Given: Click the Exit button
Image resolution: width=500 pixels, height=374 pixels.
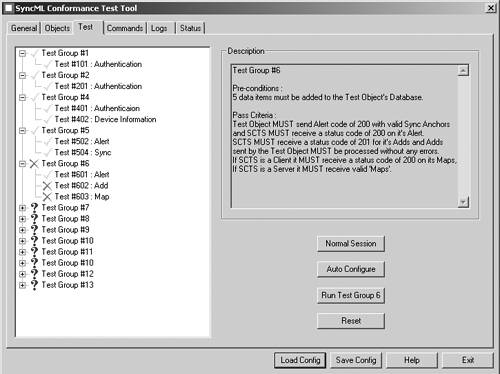Looking at the screenshot, I should tap(468, 360).
